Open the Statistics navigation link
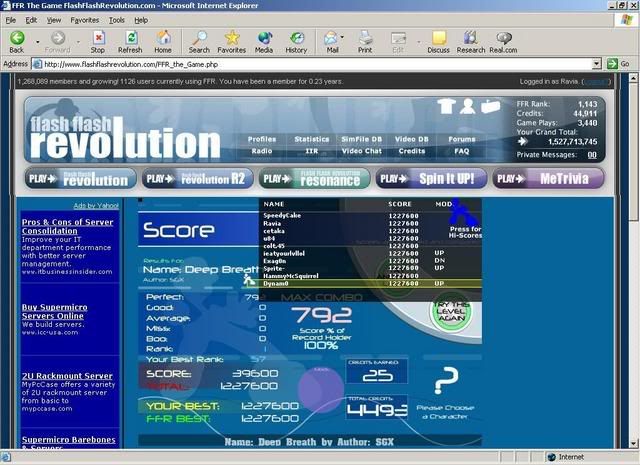Image resolution: width=640 pixels, height=465 pixels. tap(312, 140)
